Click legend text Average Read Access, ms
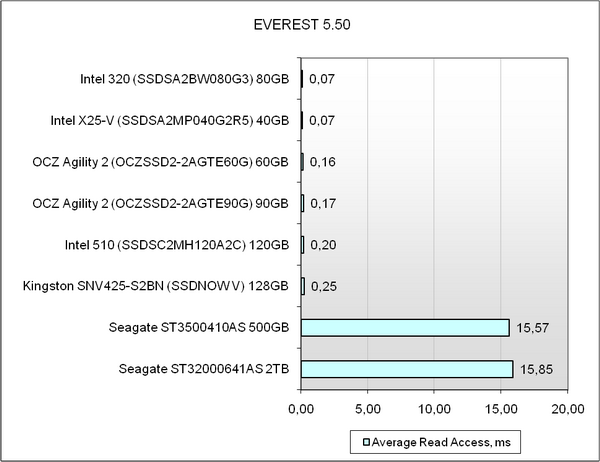Viewport: 600px width, 462px height. (x=441, y=442)
